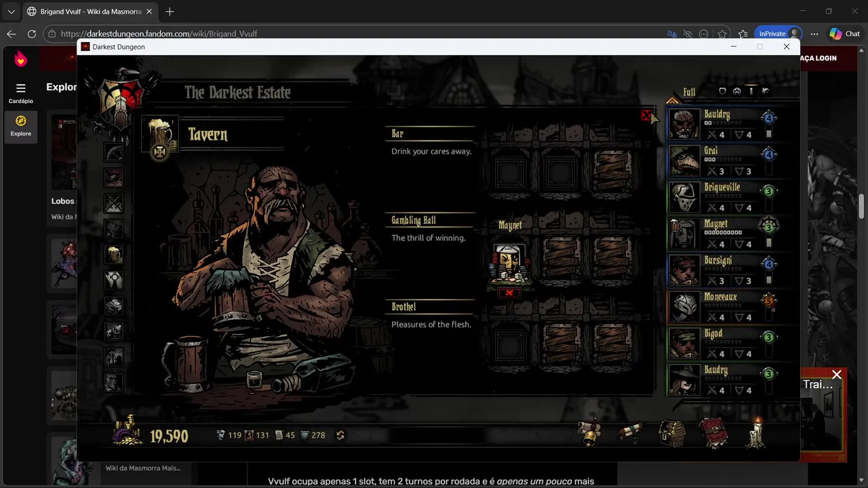
Task: Open the treasure chest inventory icon
Action: point(673,434)
